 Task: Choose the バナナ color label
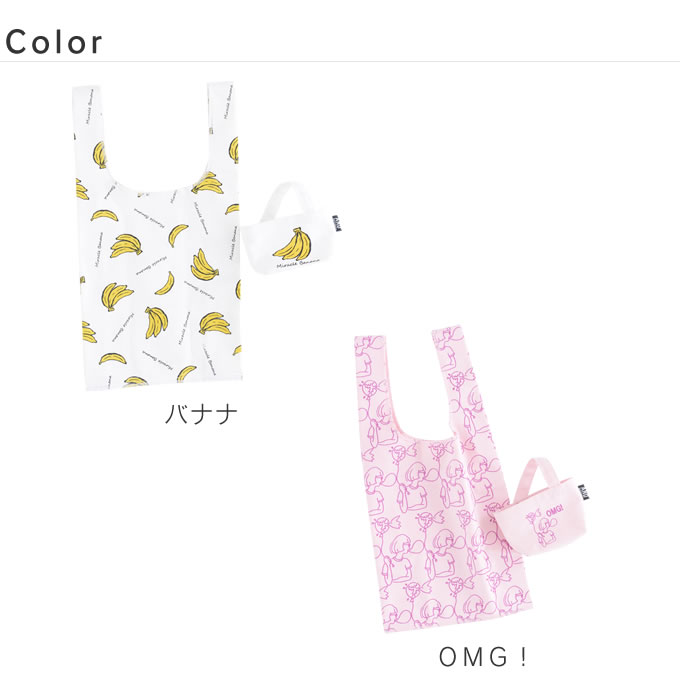tap(201, 414)
